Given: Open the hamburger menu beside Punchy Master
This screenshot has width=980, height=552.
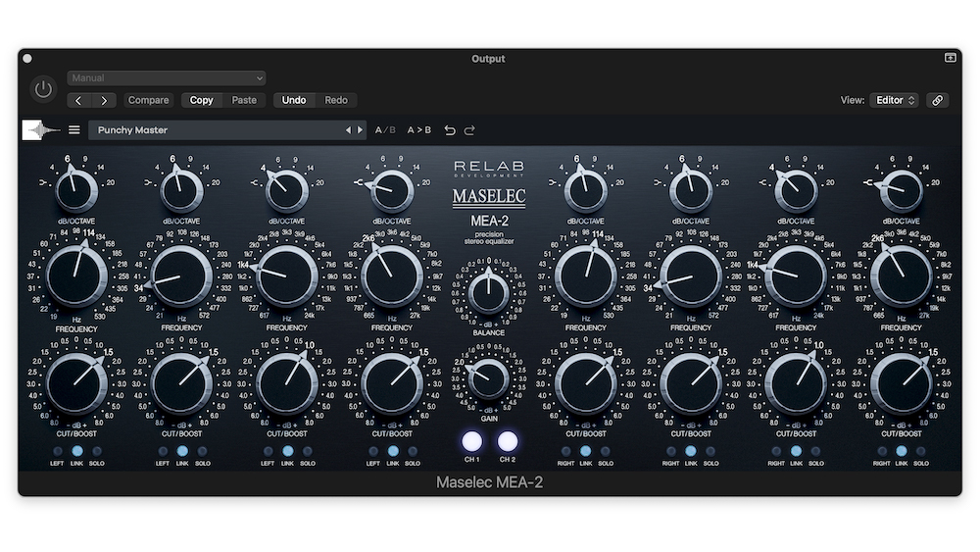Looking at the screenshot, I should [74, 130].
